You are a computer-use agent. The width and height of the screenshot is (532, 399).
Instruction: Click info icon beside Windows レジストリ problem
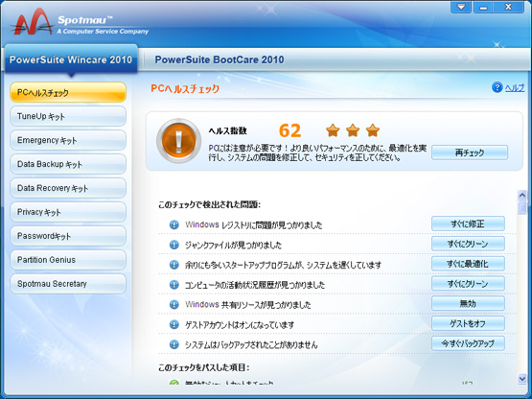(174, 224)
